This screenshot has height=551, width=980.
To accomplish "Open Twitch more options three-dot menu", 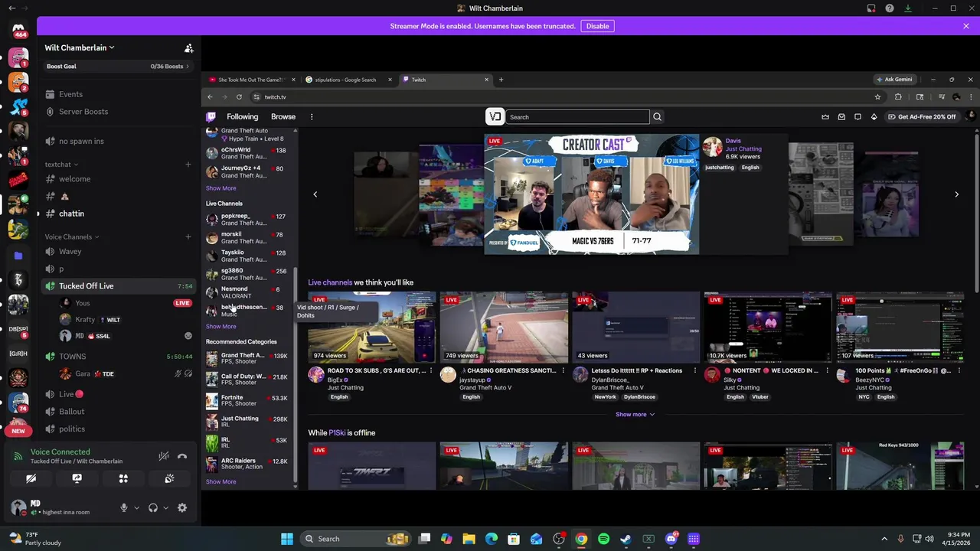I will [312, 117].
